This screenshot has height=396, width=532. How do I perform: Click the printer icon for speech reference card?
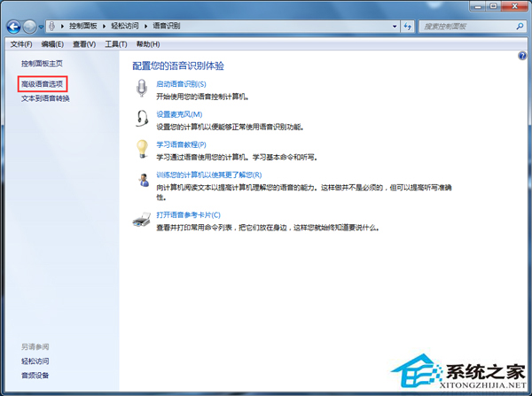142,219
